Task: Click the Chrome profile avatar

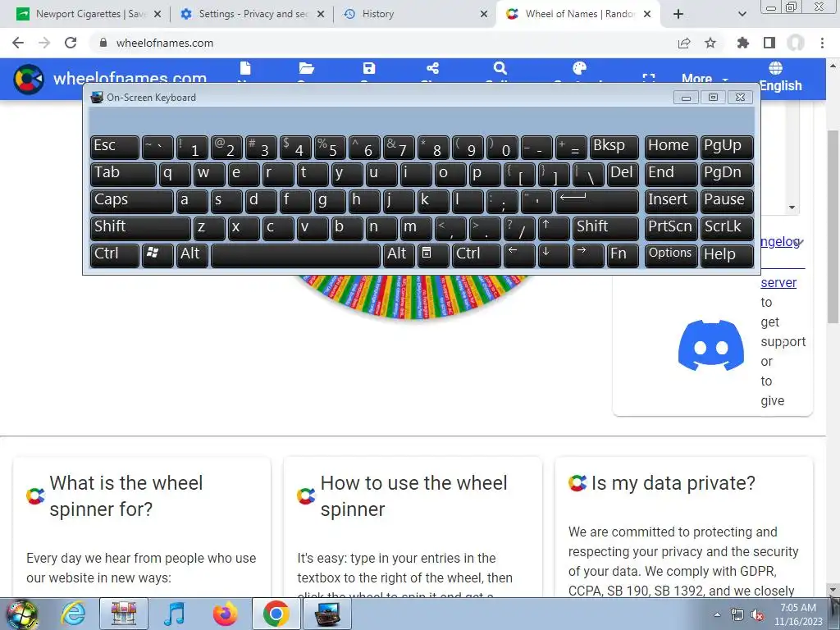Action: tap(796, 43)
